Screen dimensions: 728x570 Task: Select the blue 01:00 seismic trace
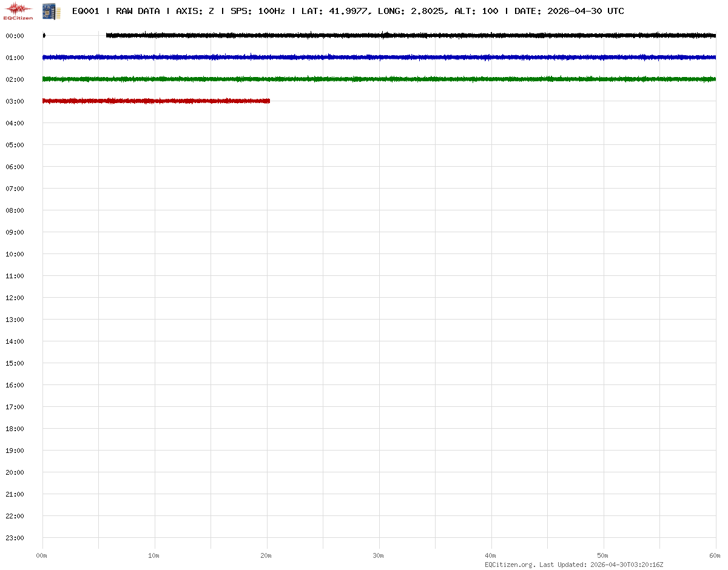coord(379,58)
